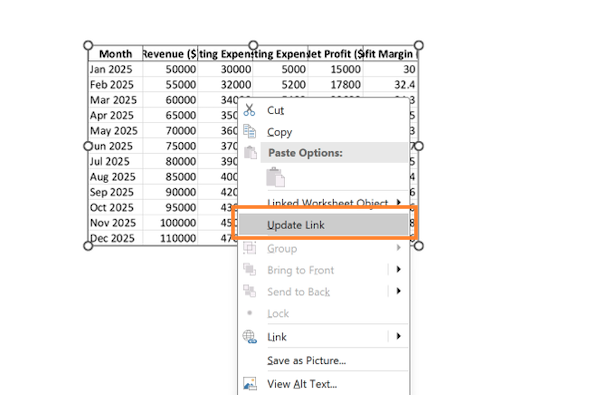
Task: Click the Copy pages icon
Action: pos(249,131)
